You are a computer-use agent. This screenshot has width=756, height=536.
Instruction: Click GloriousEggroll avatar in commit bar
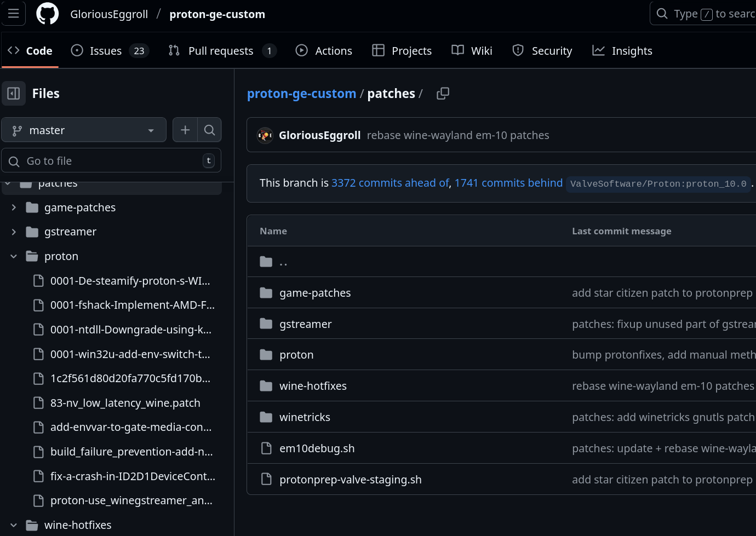click(x=265, y=135)
